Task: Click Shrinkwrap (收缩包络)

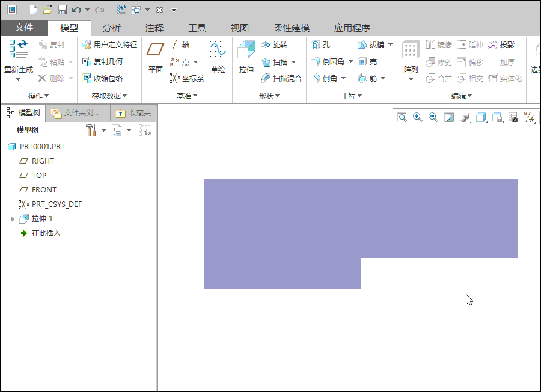Action: [x=102, y=78]
